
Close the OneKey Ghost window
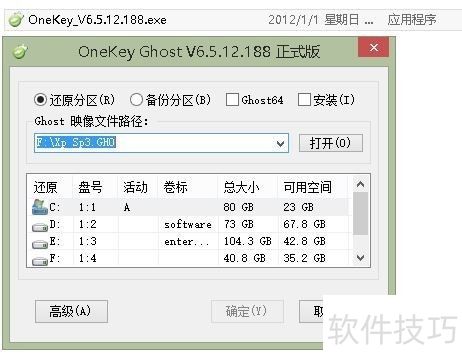pos(373,47)
